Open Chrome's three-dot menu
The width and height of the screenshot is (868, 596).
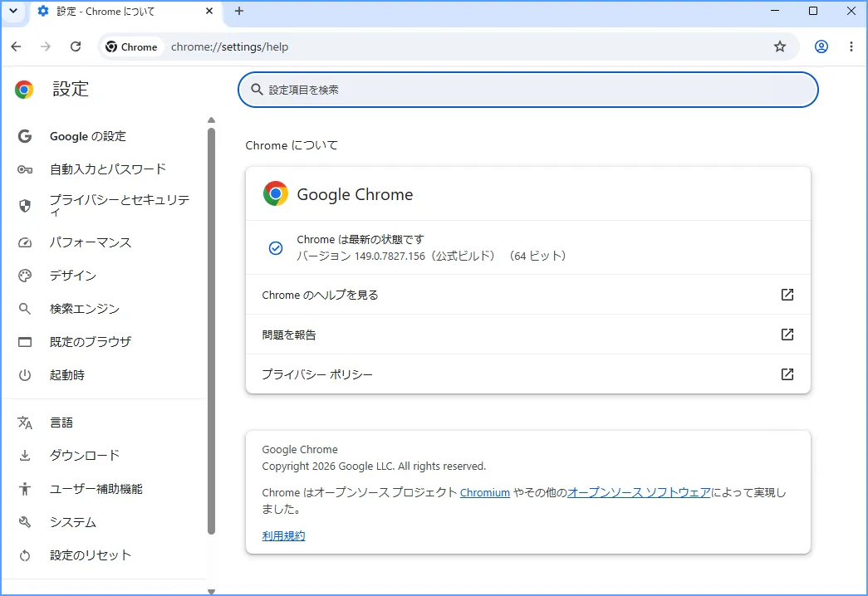pos(851,46)
